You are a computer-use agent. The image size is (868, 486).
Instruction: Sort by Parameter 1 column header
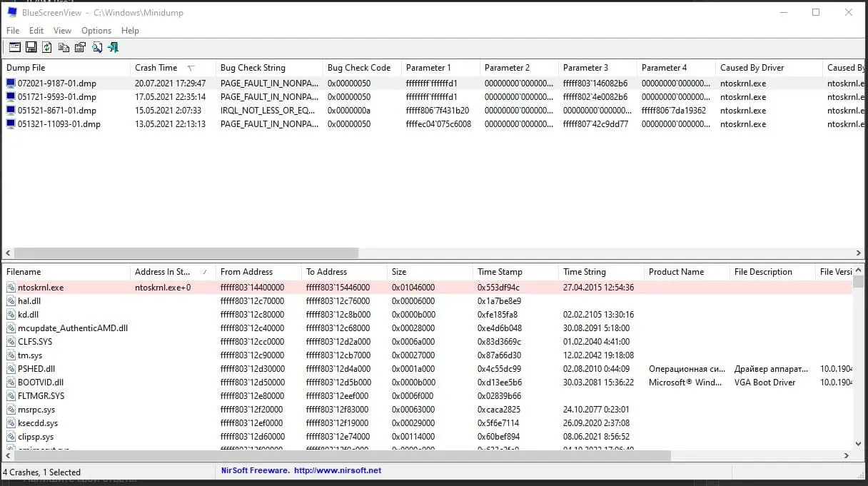pyautogui.click(x=441, y=68)
